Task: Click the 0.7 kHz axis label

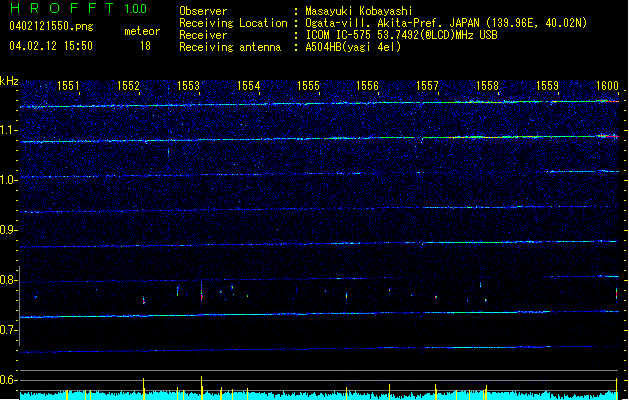Action: click(8, 330)
